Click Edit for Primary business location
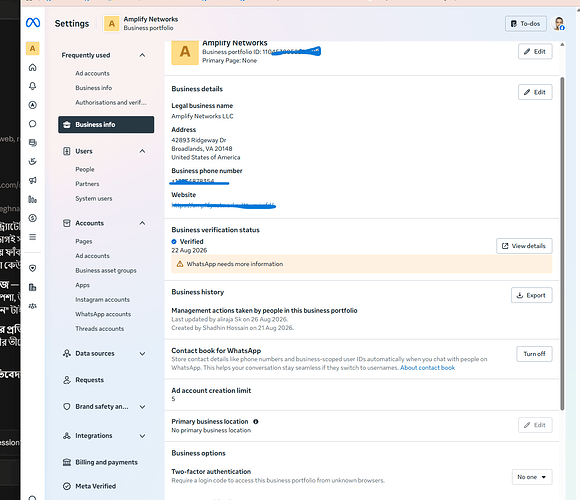 [535, 425]
